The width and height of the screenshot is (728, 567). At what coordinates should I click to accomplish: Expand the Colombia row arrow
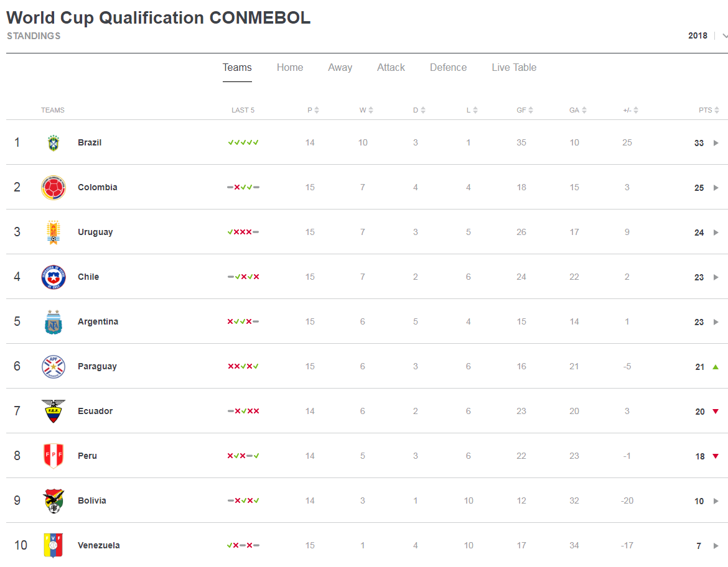pos(716,188)
